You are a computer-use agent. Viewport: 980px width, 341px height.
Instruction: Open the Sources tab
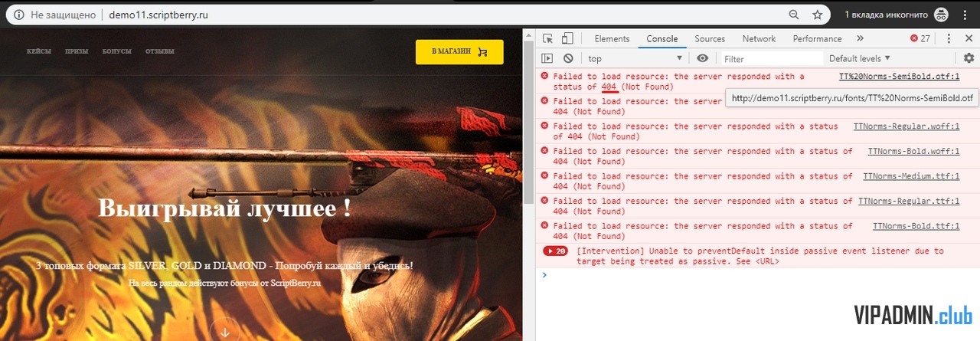pyautogui.click(x=710, y=38)
